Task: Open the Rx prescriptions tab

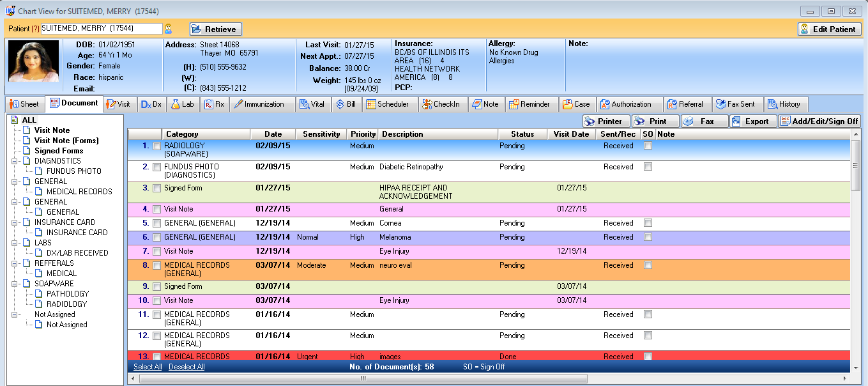Action: pyautogui.click(x=215, y=104)
